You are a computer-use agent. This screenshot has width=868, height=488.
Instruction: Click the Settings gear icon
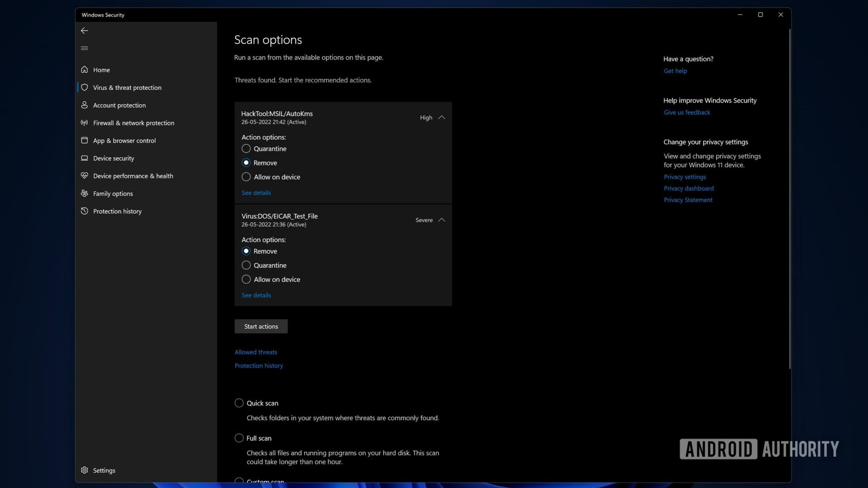click(84, 469)
